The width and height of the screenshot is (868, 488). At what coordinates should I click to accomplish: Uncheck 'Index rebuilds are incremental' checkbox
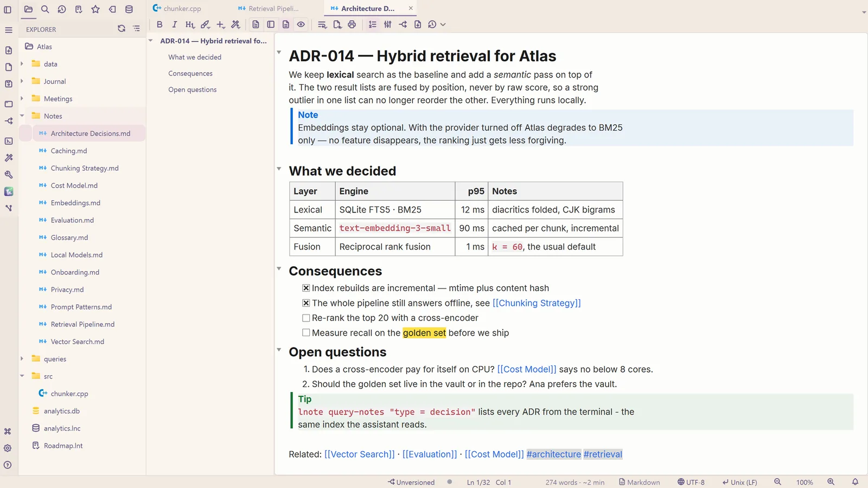[306, 288]
